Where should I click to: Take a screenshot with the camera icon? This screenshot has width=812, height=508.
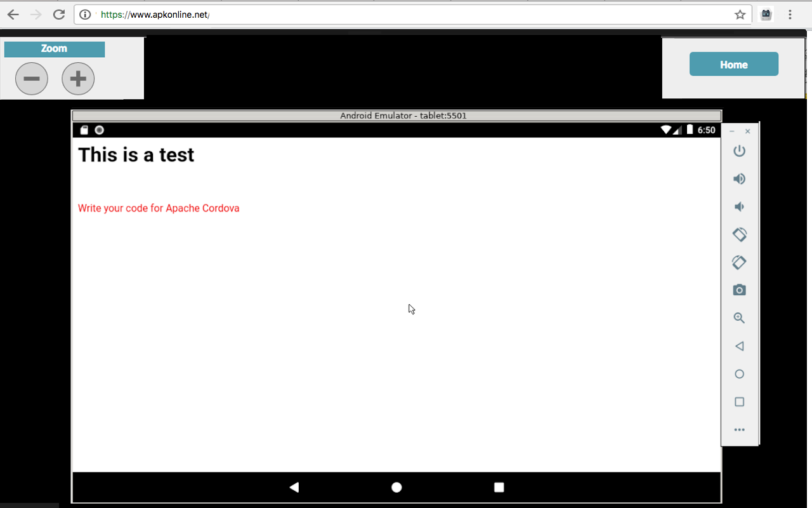pos(739,290)
